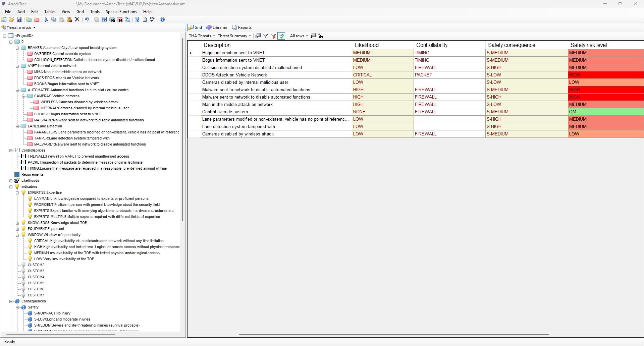
Task: Open the THA Threats dropdown
Action: (202, 36)
